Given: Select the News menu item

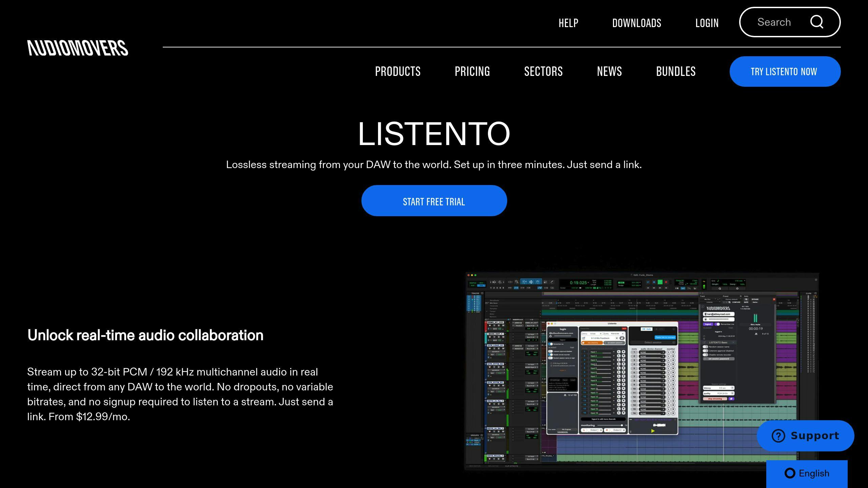Looking at the screenshot, I should [609, 72].
